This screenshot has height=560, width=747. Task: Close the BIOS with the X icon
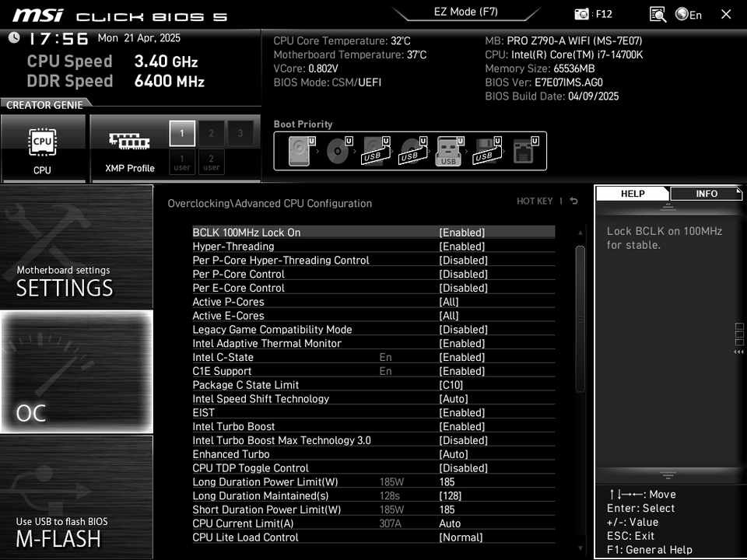(x=725, y=14)
